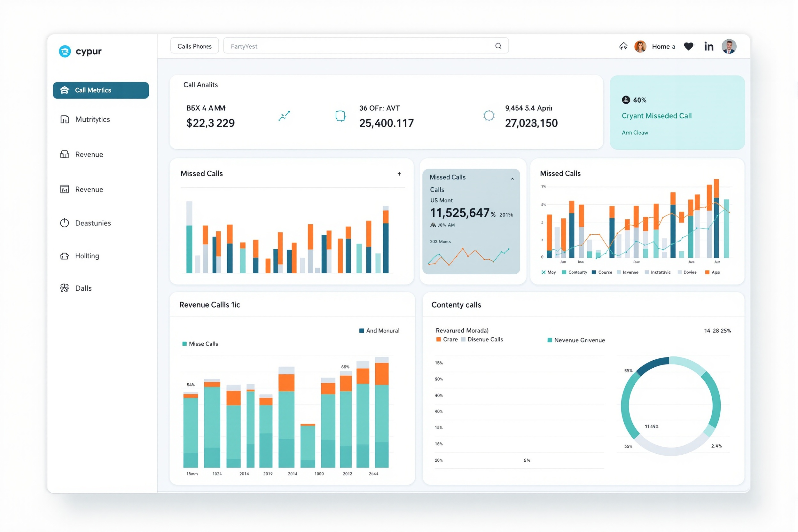Viewport: 798px width, 532px height.
Task: Click the LinkedIn icon in the header
Action: [x=709, y=46]
